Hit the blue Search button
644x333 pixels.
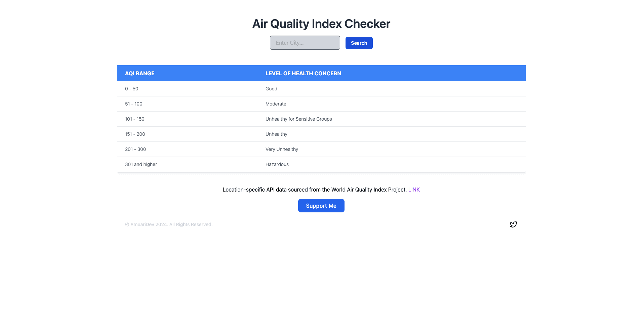pyautogui.click(x=359, y=43)
